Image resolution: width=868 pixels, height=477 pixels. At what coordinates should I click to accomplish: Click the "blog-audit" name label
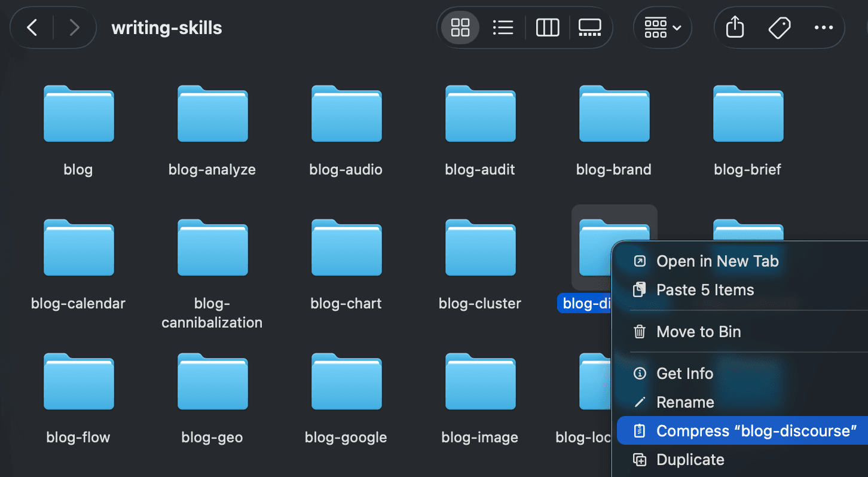[480, 170]
